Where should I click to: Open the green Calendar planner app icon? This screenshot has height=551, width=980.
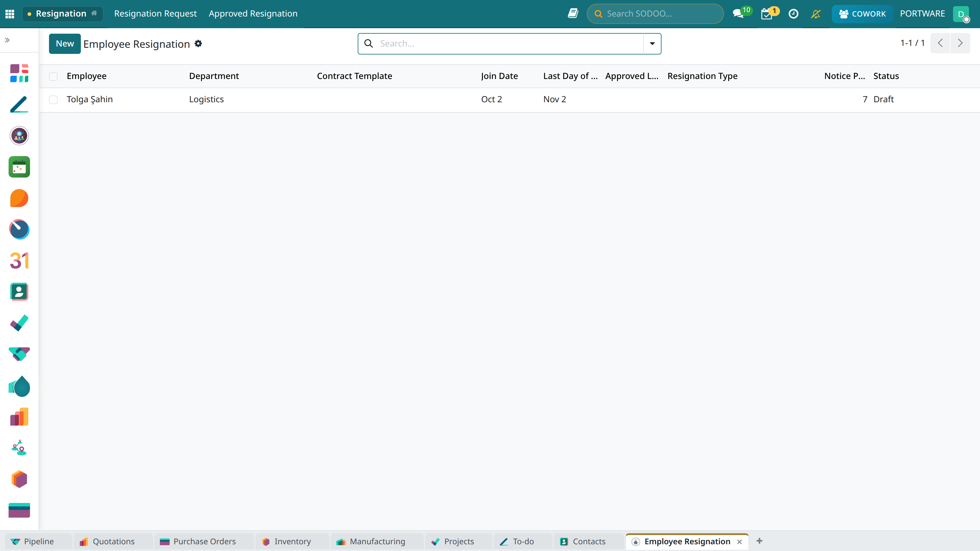coord(19,167)
